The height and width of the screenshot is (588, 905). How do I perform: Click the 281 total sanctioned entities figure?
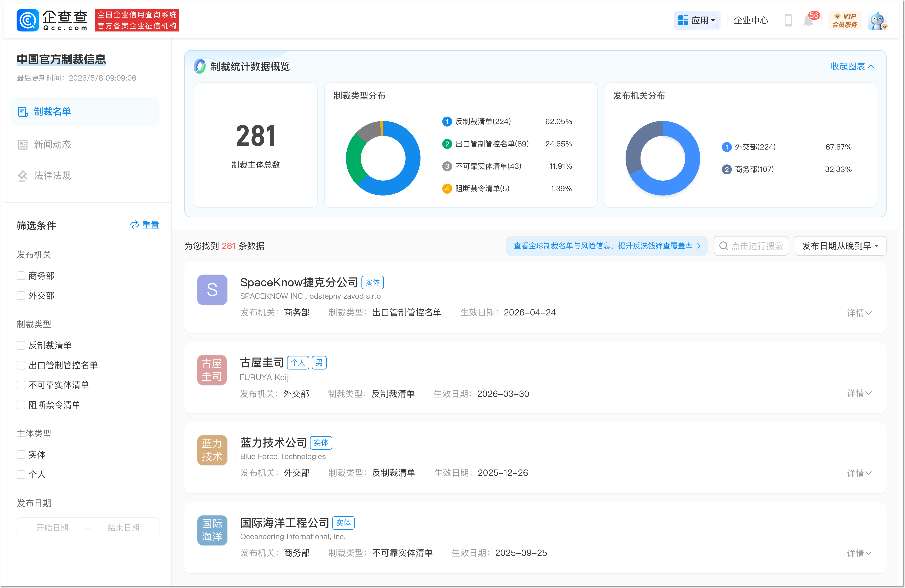pos(256,136)
